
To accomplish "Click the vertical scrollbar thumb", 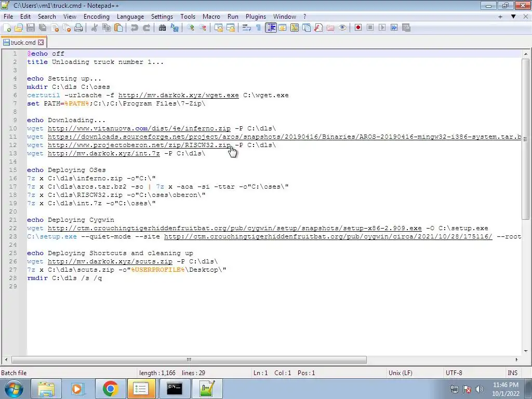I will click(x=526, y=139).
